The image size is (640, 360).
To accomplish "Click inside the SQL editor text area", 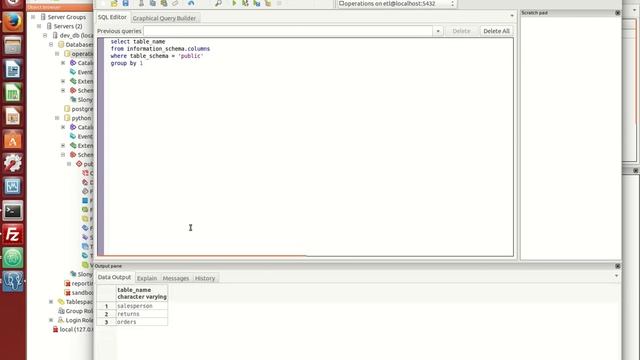I will point(309,147).
